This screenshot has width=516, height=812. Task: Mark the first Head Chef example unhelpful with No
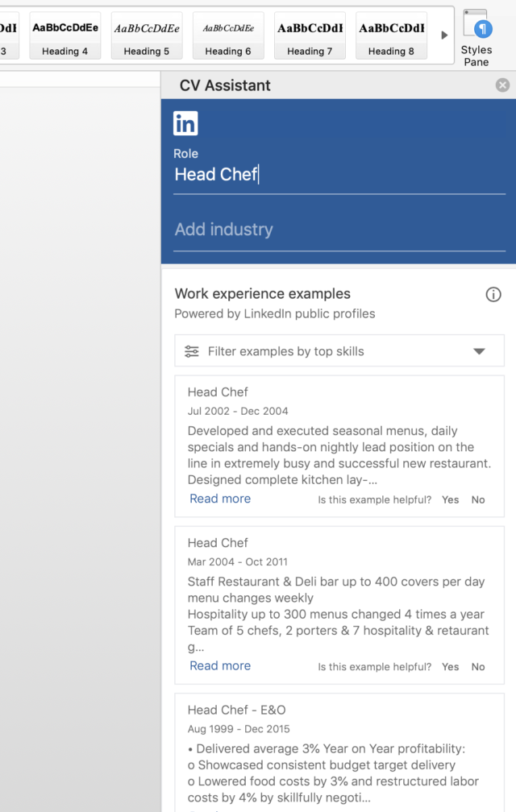coord(478,499)
